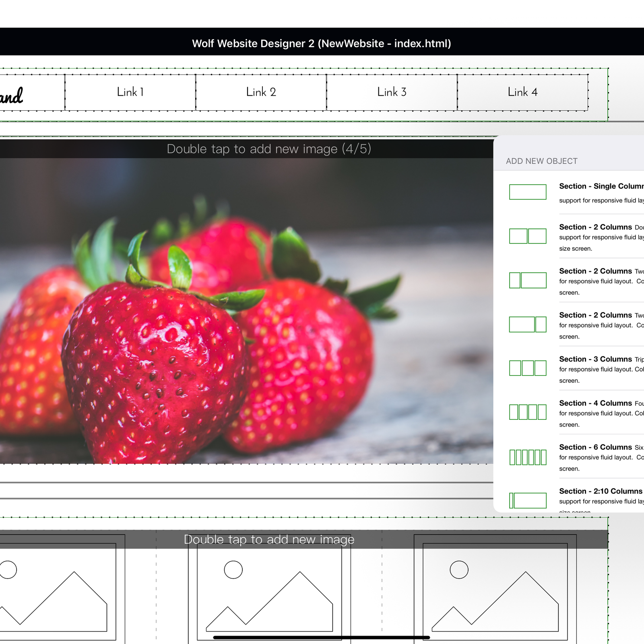This screenshot has height=644, width=644.
Task: Choose the 2 equal columns layout icon
Action: pyautogui.click(x=528, y=236)
